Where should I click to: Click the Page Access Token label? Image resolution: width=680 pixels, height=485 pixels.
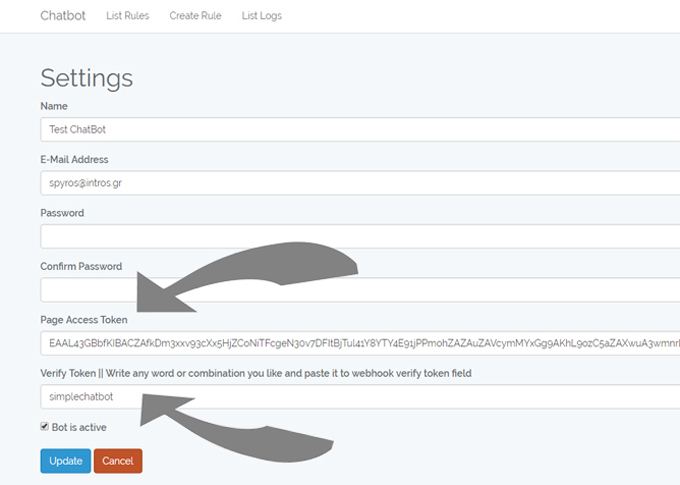(84, 320)
